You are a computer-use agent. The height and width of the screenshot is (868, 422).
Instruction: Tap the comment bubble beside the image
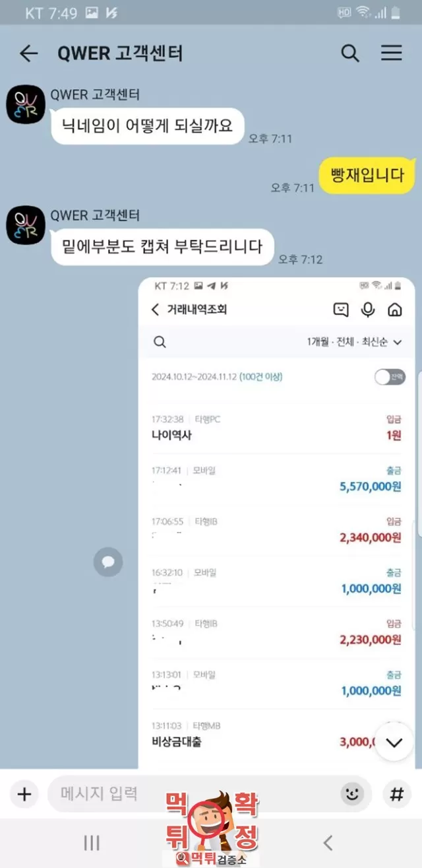point(108,562)
